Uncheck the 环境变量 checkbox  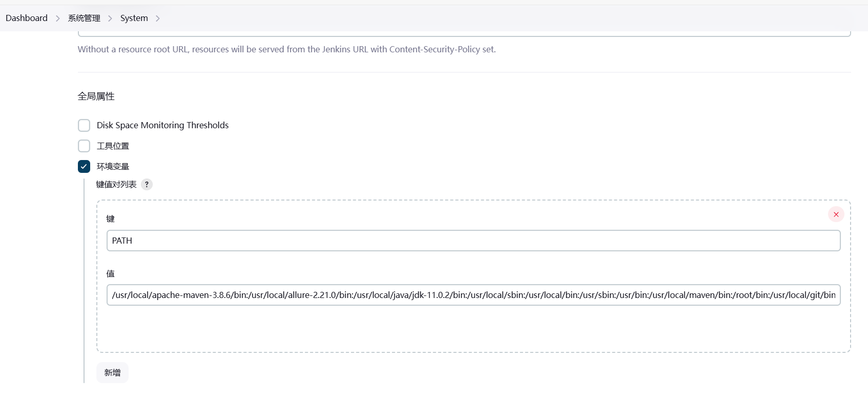(84, 166)
